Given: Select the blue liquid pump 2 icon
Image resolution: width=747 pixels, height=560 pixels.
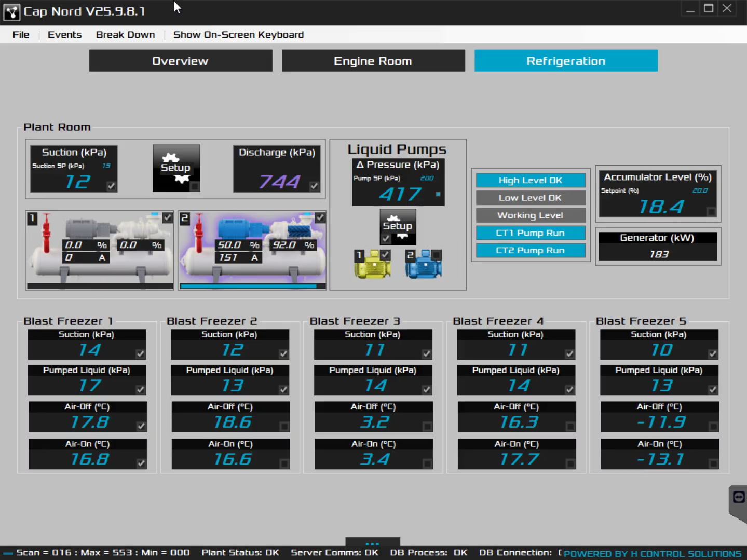Looking at the screenshot, I should click(x=424, y=265).
